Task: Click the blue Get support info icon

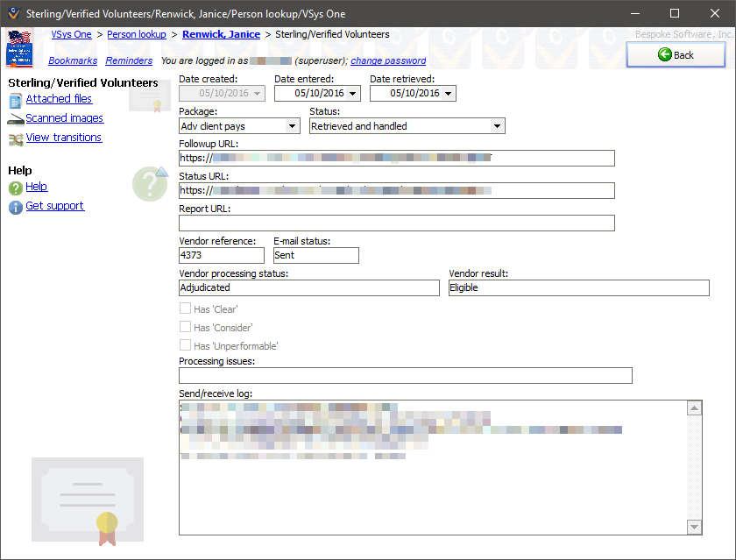Action: pos(15,207)
